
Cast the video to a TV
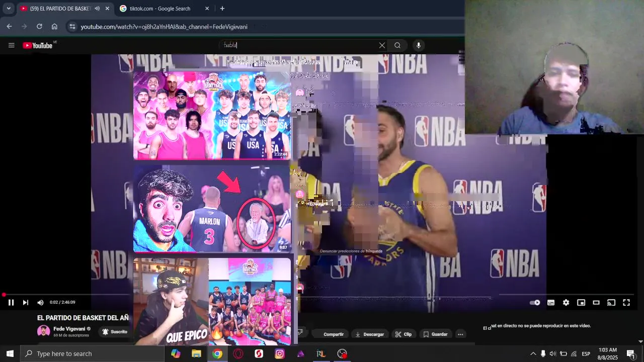coord(611,303)
